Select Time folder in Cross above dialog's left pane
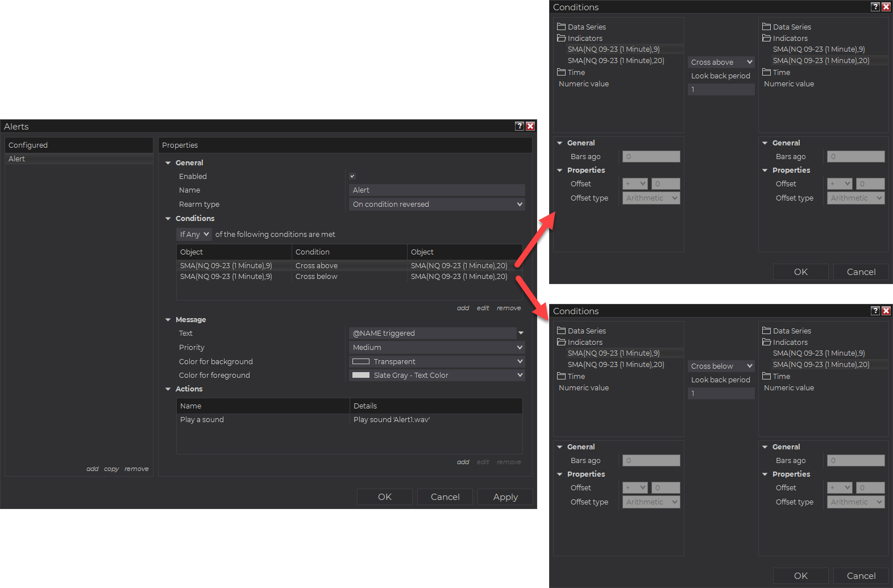 coord(571,72)
